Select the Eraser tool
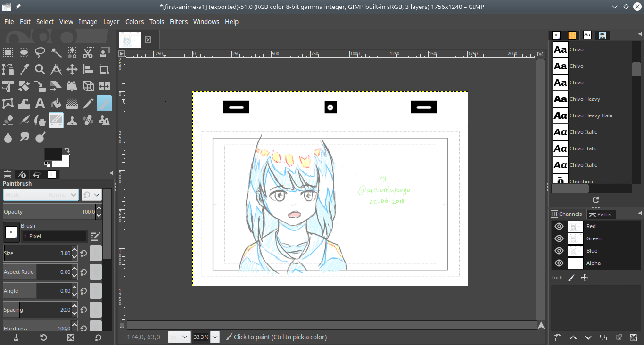Screen dimensions: 644x345 (x=8, y=121)
